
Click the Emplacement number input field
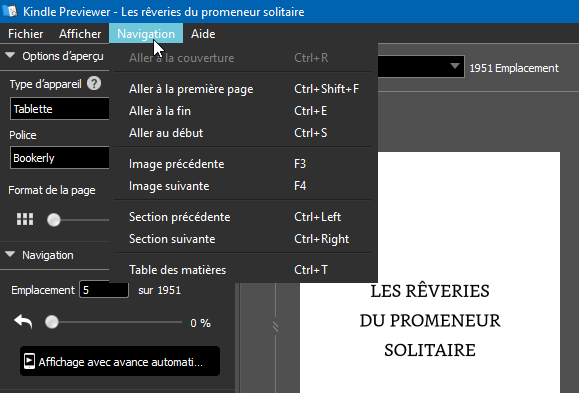pyautogui.click(x=104, y=290)
